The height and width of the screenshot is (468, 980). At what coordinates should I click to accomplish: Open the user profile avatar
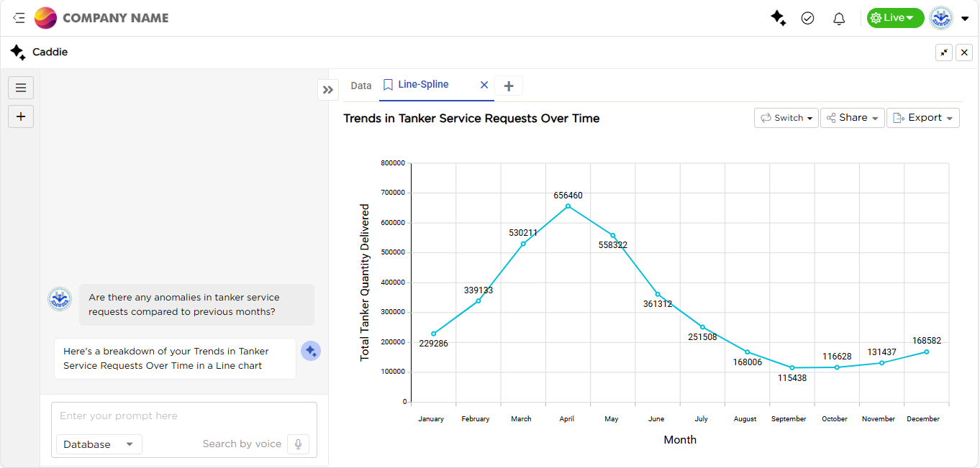pos(941,18)
